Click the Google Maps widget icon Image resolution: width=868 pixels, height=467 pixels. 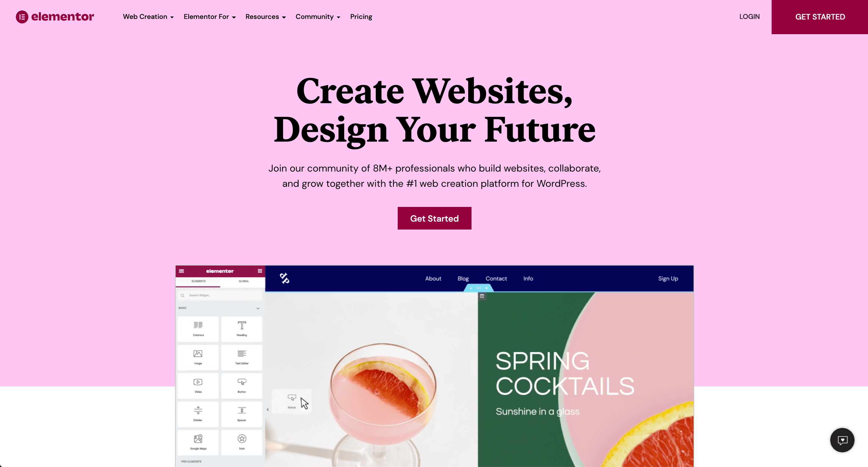click(198, 440)
